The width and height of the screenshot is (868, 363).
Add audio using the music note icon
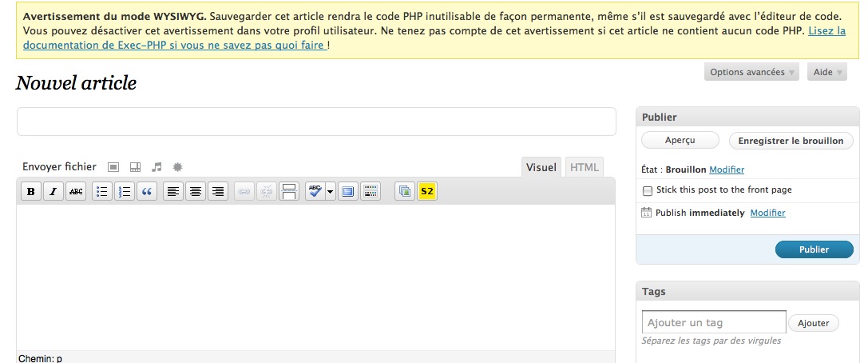[157, 167]
